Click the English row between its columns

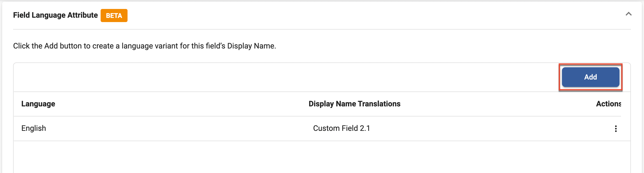[175, 128]
